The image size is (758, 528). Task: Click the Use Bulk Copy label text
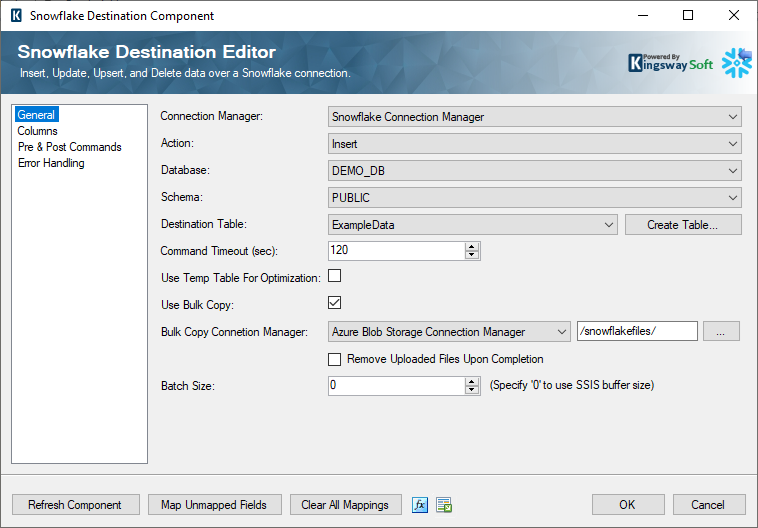click(x=197, y=305)
